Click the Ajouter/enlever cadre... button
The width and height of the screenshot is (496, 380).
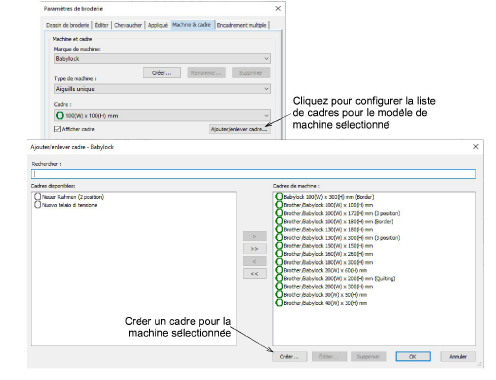(240, 129)
